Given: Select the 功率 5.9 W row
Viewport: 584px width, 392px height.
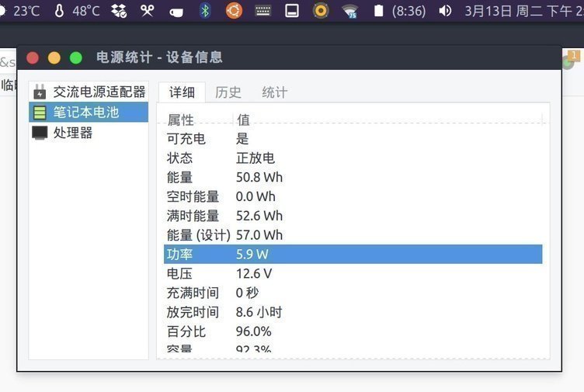Looking at the screenshot, I should pos(353,255).
